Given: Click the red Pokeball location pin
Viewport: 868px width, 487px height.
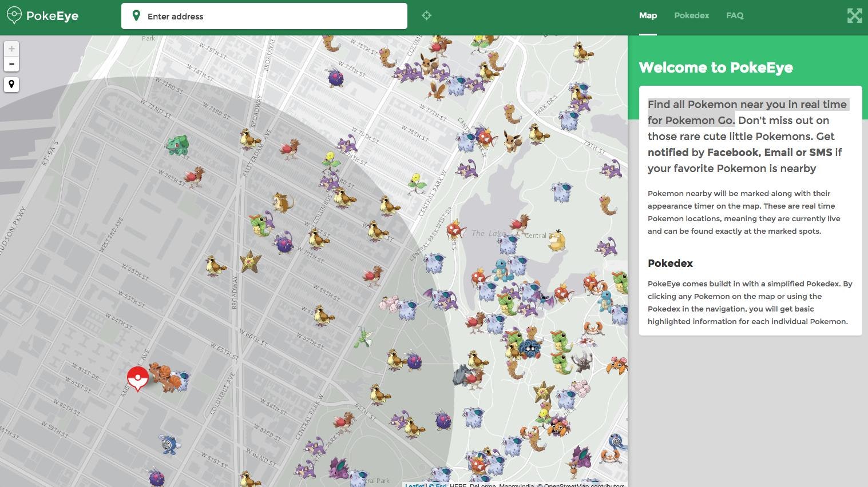Looking at the screenshot, I should pos(137,378).
